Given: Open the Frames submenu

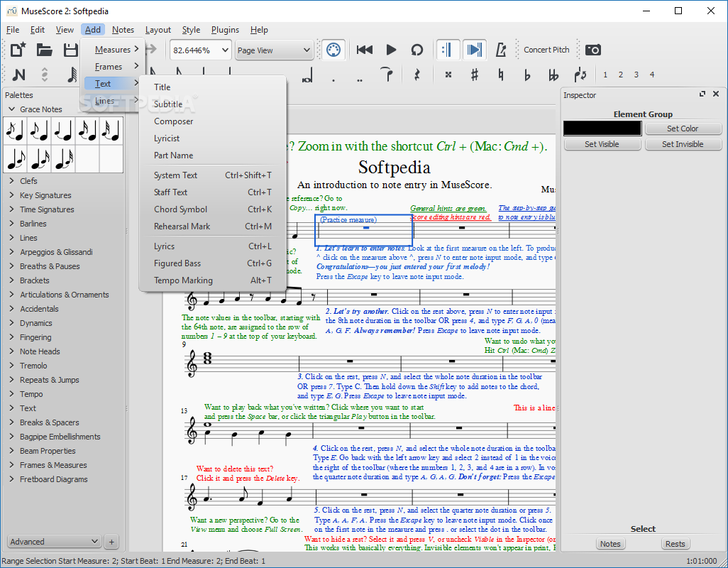Looking at the screenshot, I should point(113,67).
